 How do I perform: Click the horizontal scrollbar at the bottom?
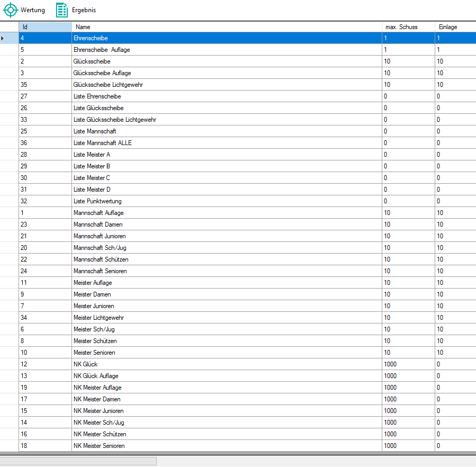(x=78, y=461)
